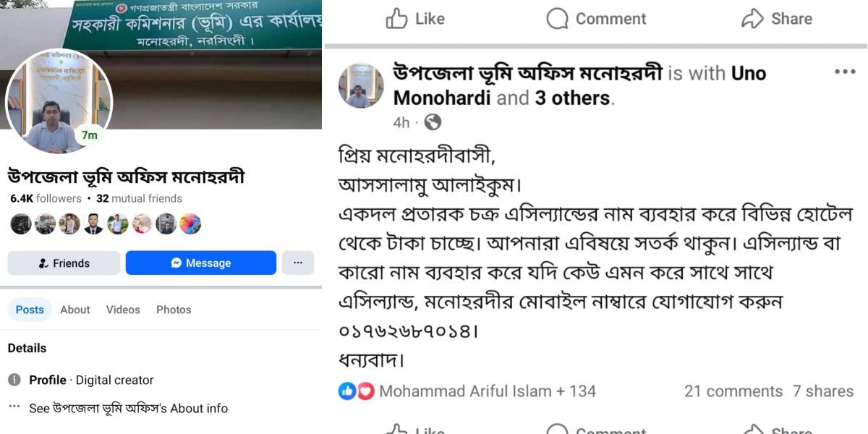Click the blue Message button
Image resolution: width=868 pixels, height=434 pixels.
point(201,263)
